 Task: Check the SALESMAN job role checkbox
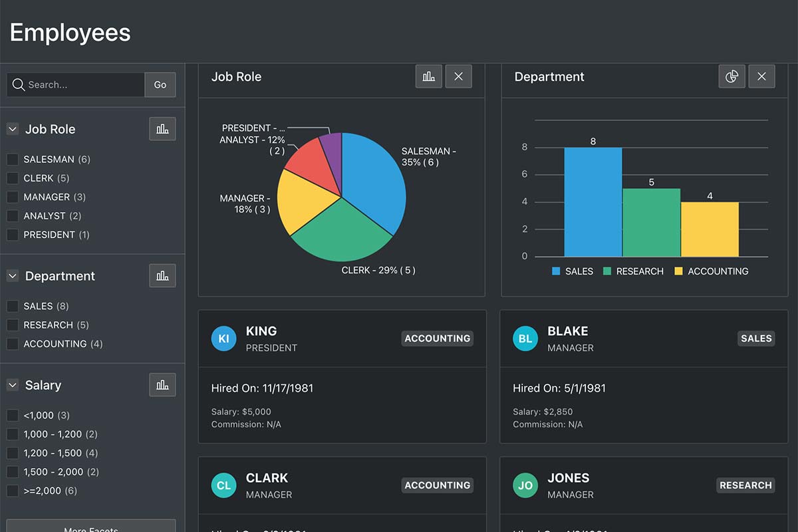12,160
